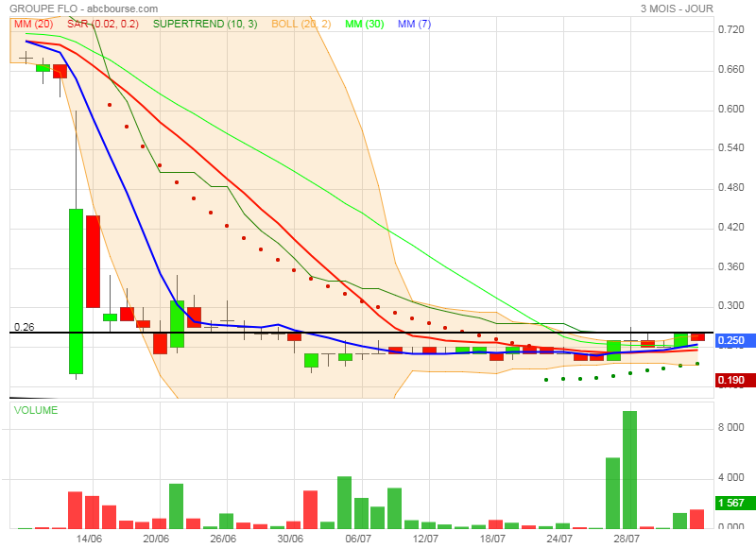This screenshot has width=756, height=548.
Task: Click the 0.420 price axis label
Action: click(x=730, y=227)
